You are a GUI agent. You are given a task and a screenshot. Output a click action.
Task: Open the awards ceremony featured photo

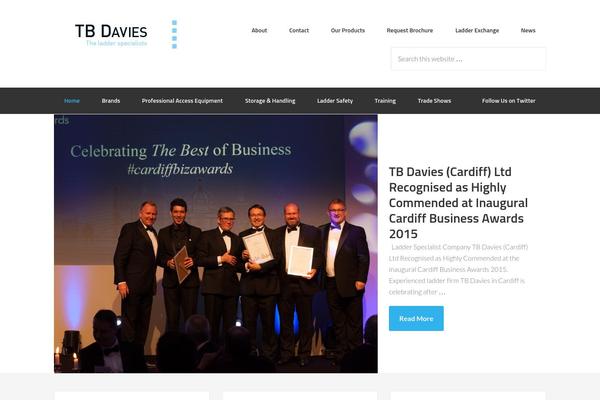(x=216, y=243)
